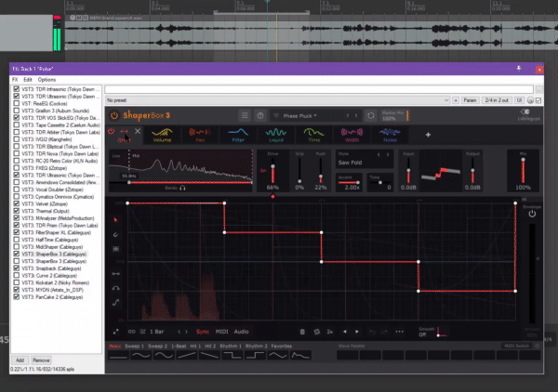This screenshot has height=392, width=558.
Task: Select the multi-select marquee tool in the editor
Action: [x=115, y=249]
